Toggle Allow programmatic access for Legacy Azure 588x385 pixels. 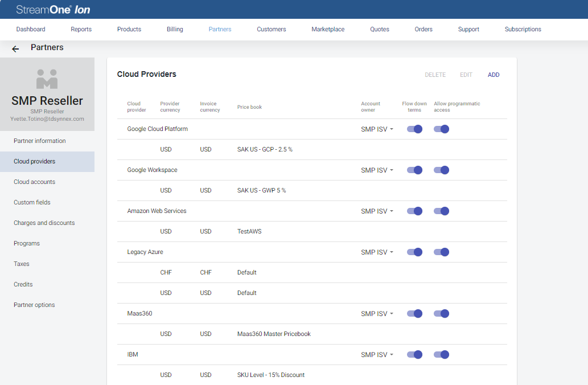click(x=441, y=252)
